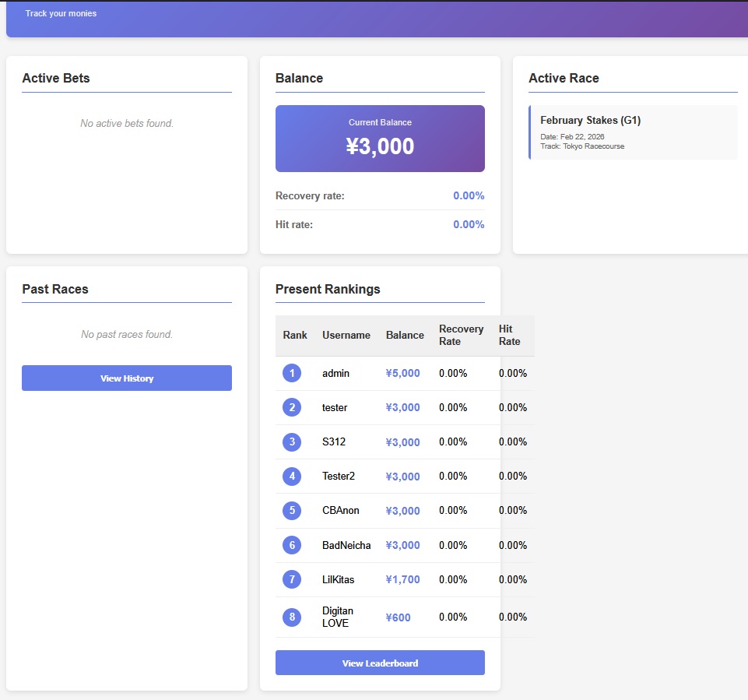The image size is (748, 700).
Task: Click 'No past races found.' message
Action: (x=127, y=334)
